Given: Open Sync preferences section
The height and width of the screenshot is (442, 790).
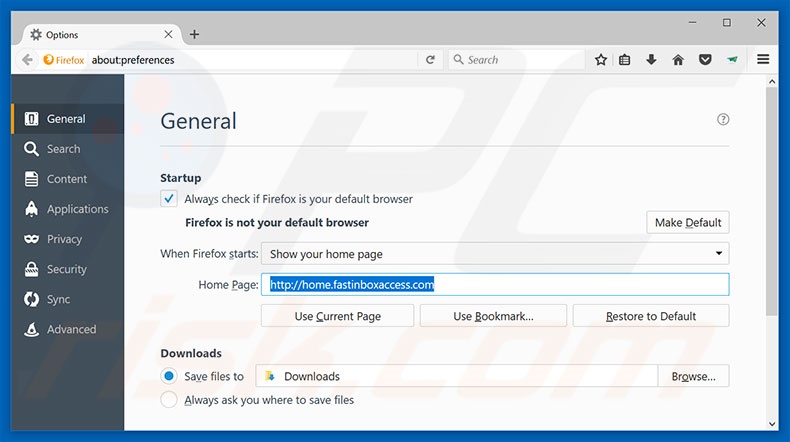Looking at the screenshot, I should click(68, 299).
